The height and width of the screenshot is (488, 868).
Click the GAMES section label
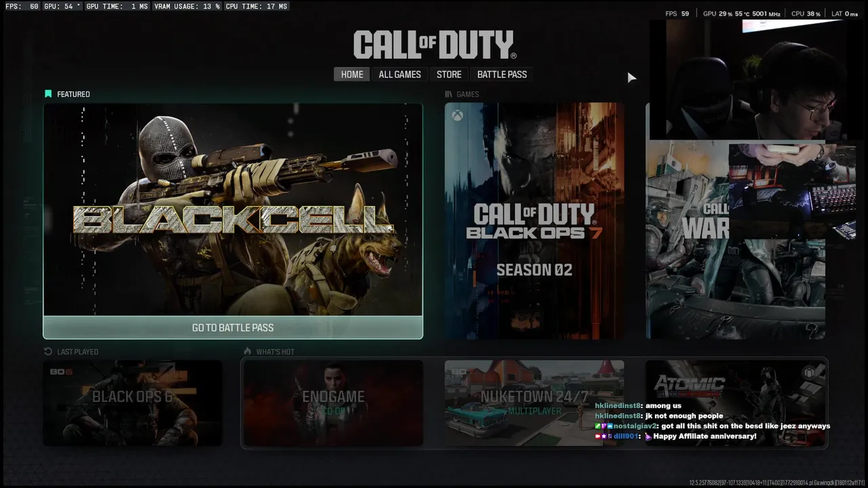[x=468, y=94]
